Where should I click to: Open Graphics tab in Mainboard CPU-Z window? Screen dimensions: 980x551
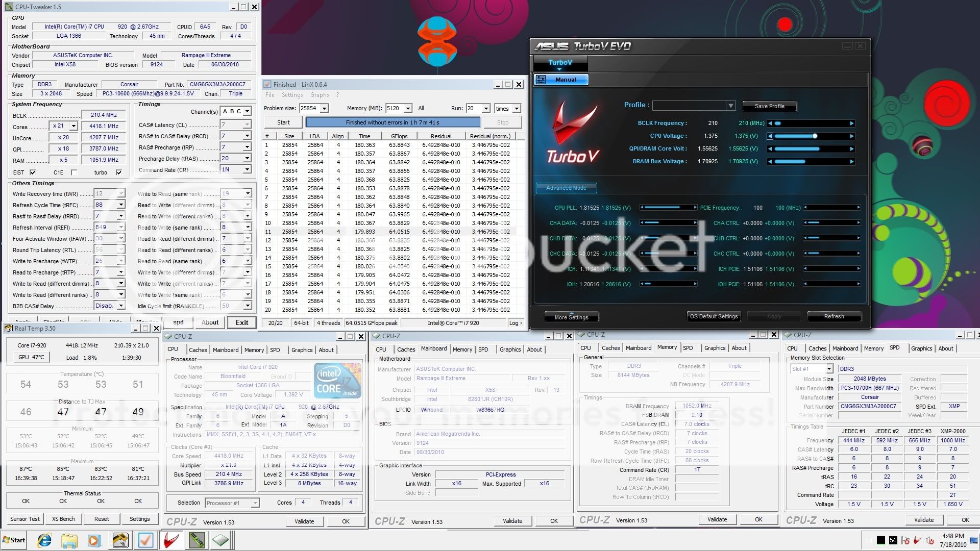pos(510,349)
